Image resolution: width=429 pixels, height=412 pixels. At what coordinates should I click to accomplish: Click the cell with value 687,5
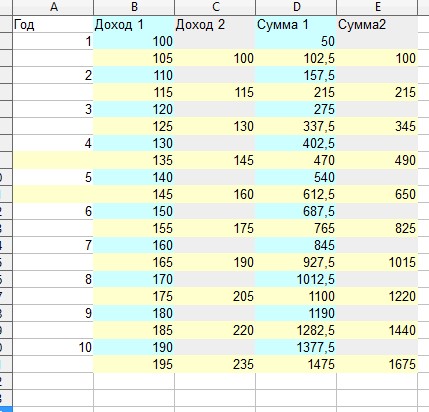point(296,211)
